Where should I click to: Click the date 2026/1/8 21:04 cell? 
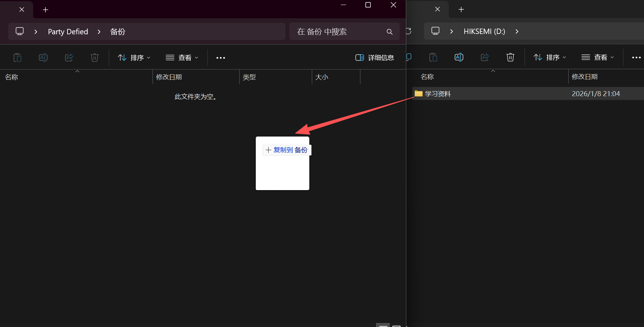tap(596, 94)
